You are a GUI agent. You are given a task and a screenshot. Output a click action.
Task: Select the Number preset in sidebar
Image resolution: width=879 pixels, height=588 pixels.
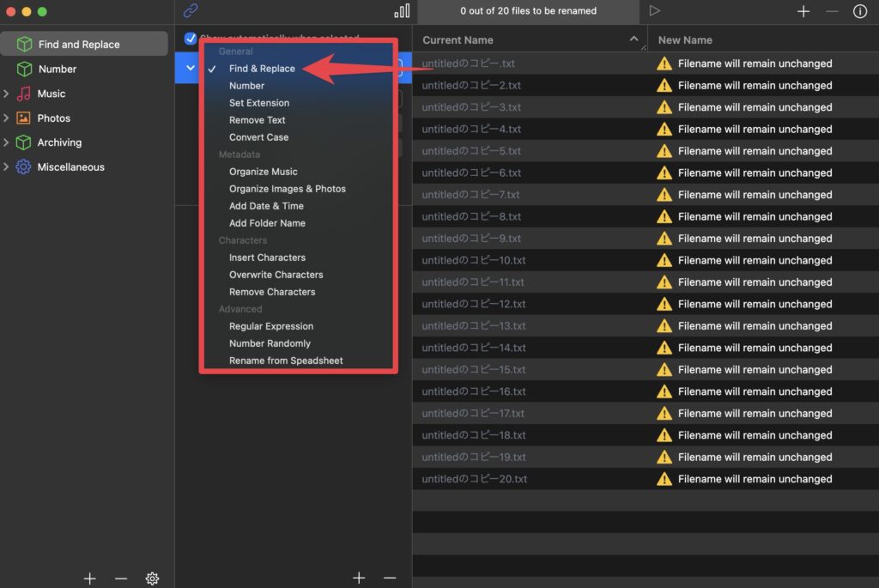[58, 69]
